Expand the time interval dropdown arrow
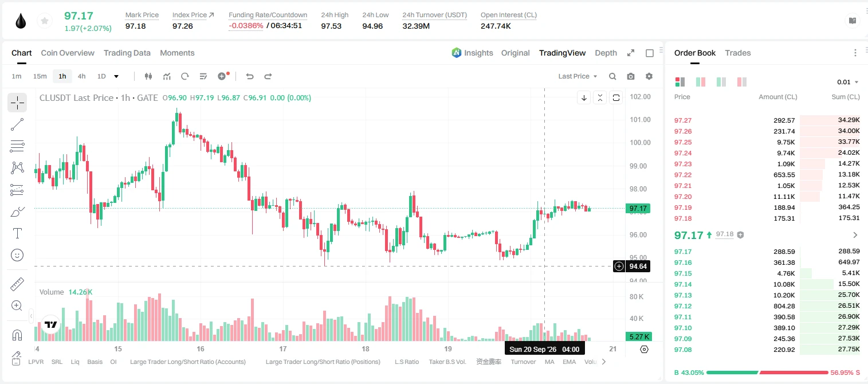868x384 pixels. (x=116, y=76)
